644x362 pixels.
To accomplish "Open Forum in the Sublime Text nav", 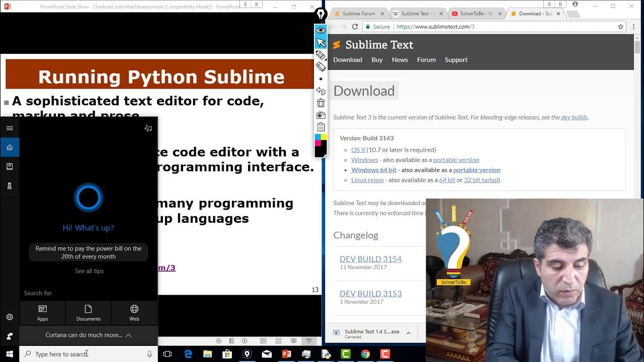I will click(x=426, y=59).
